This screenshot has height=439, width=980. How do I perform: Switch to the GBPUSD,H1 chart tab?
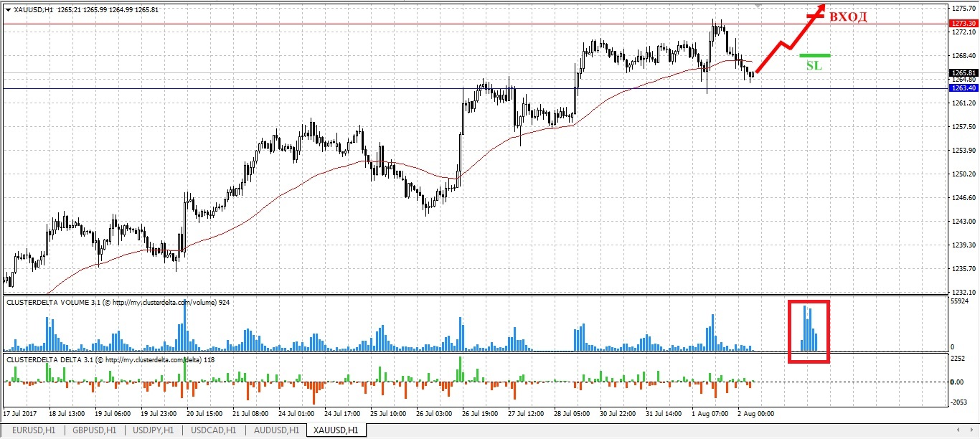pos(93,430)
